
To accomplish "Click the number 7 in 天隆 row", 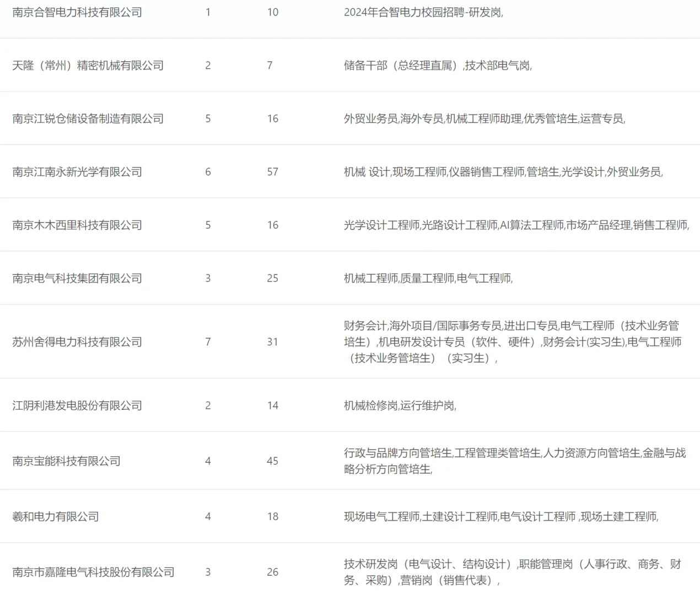I will (x=270, y=66).
